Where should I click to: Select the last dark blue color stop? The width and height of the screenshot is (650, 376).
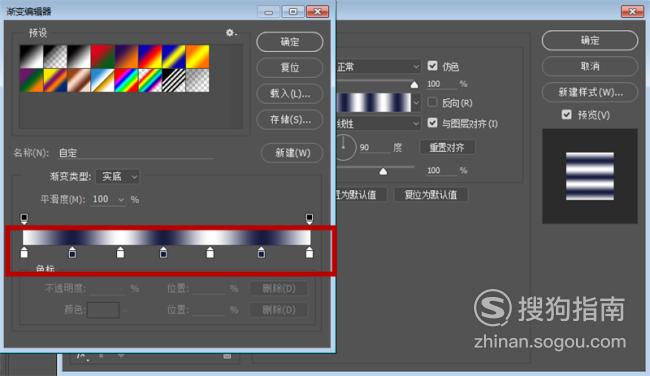pos(261,252)
